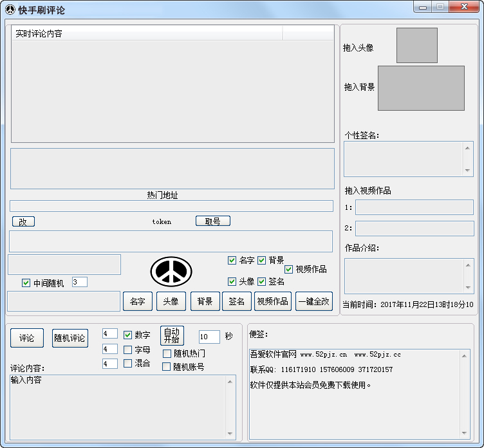
Task: Click the peace icon in title bar
Action: tap(10, 10)
